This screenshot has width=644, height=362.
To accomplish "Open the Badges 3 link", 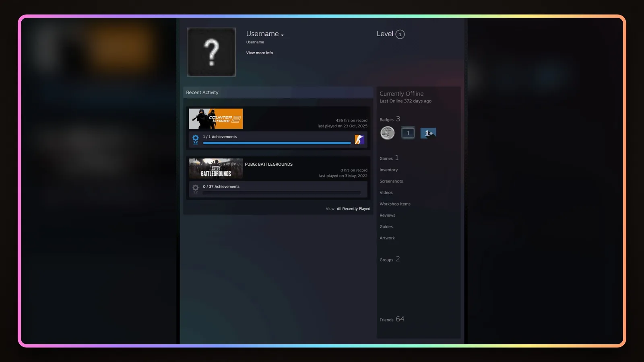I will coord(390,119).
